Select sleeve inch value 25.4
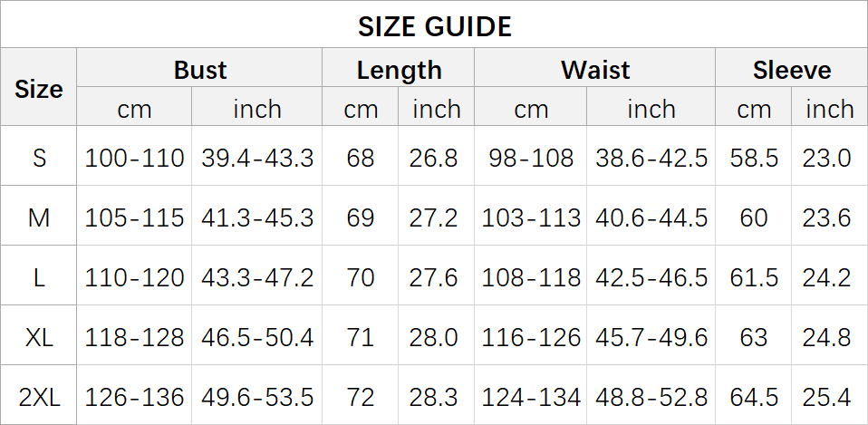Viewport: 868px width, 425px height. pos(827,396)
